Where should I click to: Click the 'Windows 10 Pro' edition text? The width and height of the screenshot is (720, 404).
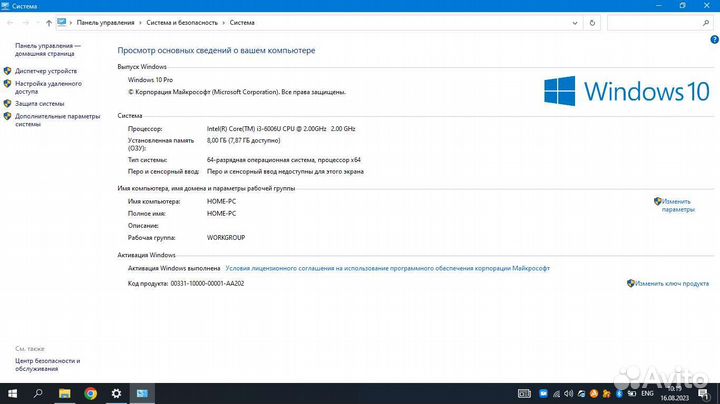[x=150, y=80]
